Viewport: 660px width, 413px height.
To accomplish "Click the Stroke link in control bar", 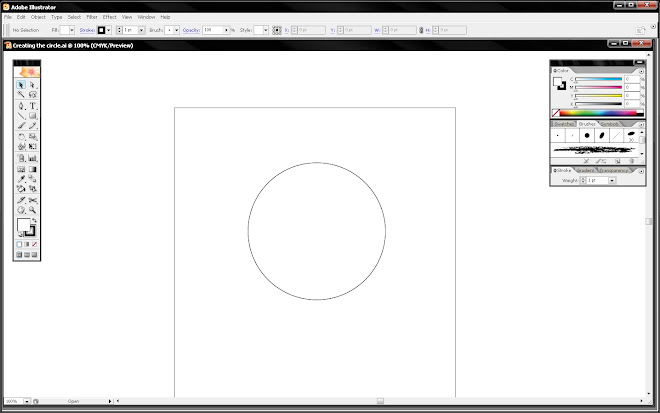I will tap(87, 30).
